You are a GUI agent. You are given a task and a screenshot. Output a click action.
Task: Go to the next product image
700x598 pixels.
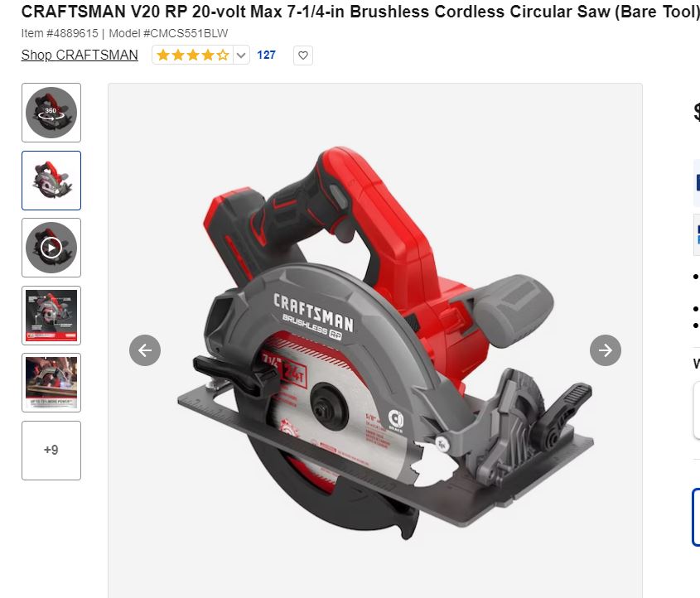tap(605, 350)
